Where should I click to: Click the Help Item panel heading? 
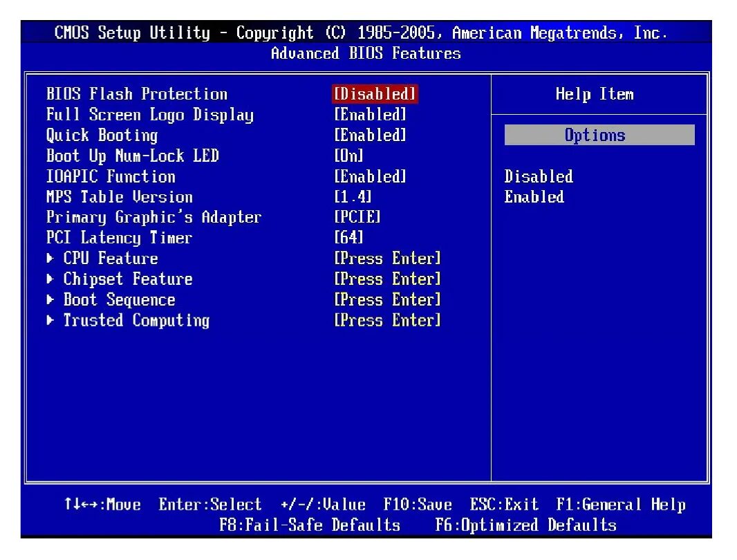(x=595, y=95)
